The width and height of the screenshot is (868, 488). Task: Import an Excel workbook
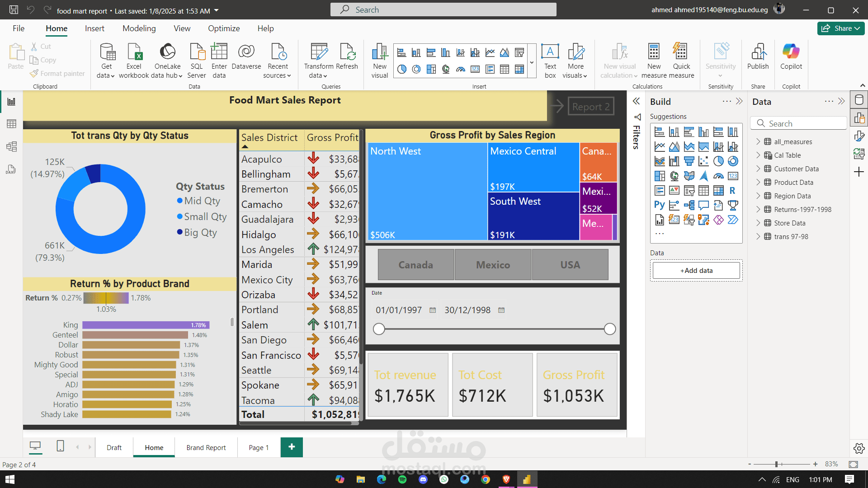[x=134, y=61]
